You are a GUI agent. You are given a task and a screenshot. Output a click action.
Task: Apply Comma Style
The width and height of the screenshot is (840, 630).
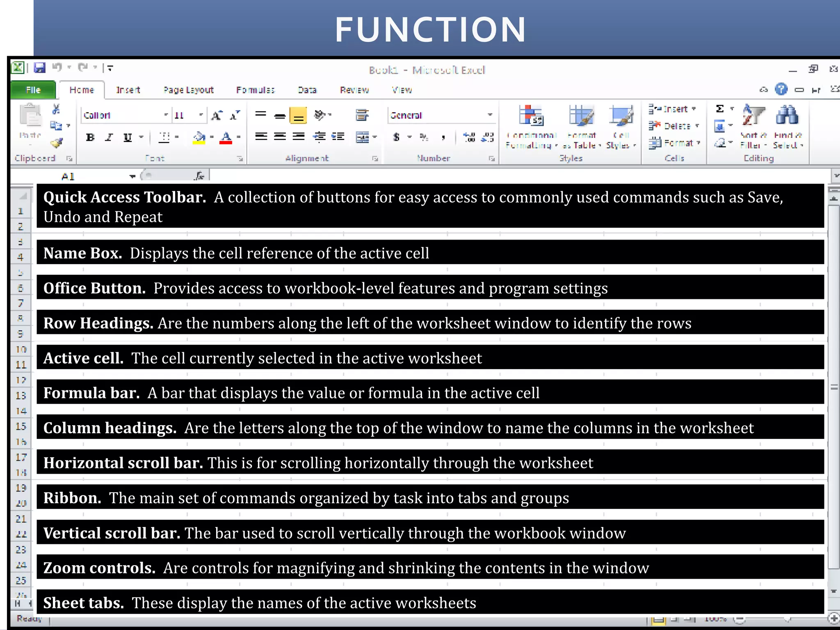coord(443,137)
